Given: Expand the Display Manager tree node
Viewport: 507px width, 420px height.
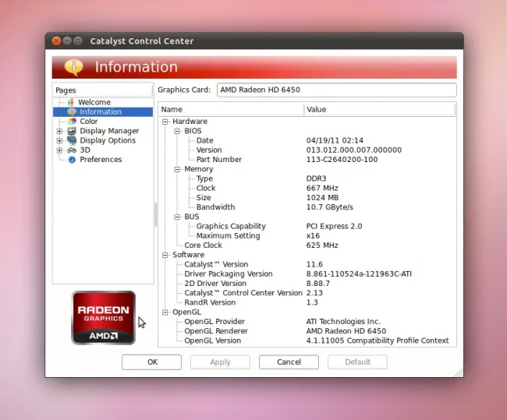Looking at the screenshot, I should [59, 131].
